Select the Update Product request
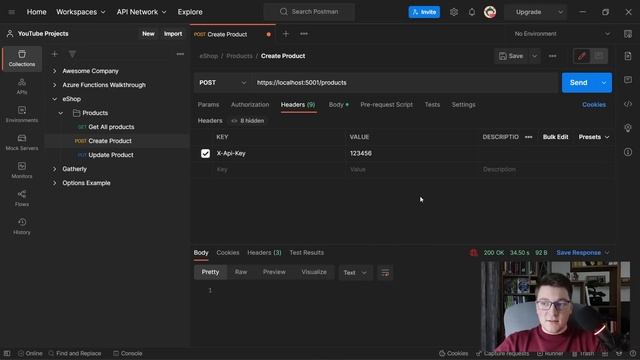Viewport: 640px width, 360px height. click(x=111, y=155)
